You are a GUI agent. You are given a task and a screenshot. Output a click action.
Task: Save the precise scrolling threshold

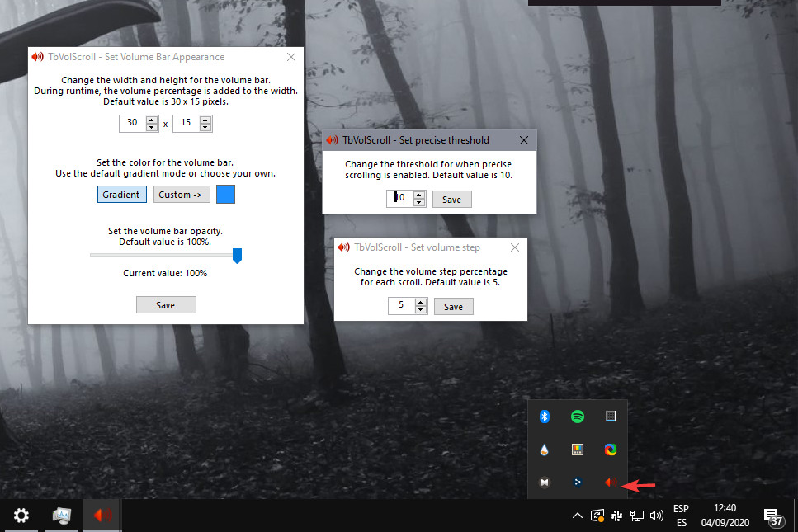point(451,199)
